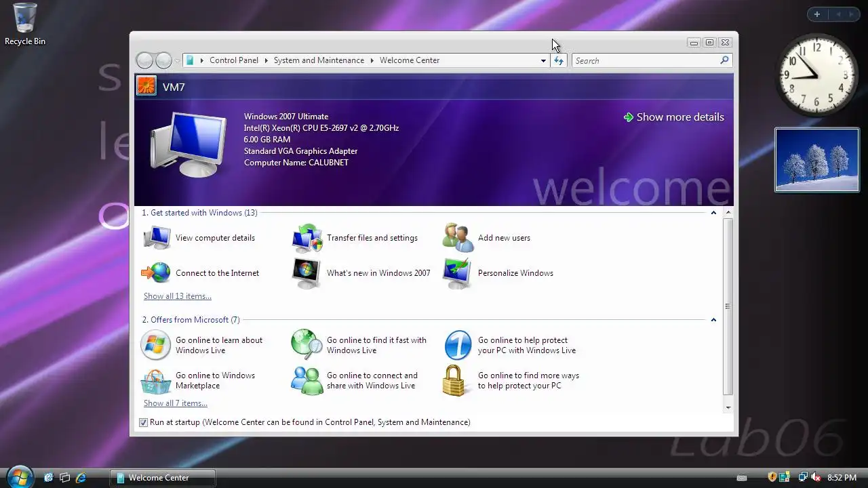Image resolution: width=868 pixels, height=488 pixels.
Task: Open the Start menu orb
Action: tap(19, 476)
